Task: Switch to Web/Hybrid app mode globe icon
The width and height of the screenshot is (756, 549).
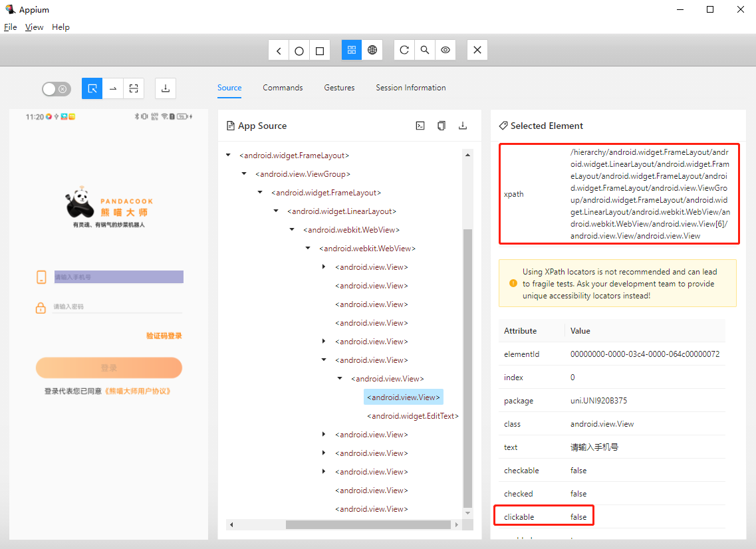Action: 372,51
